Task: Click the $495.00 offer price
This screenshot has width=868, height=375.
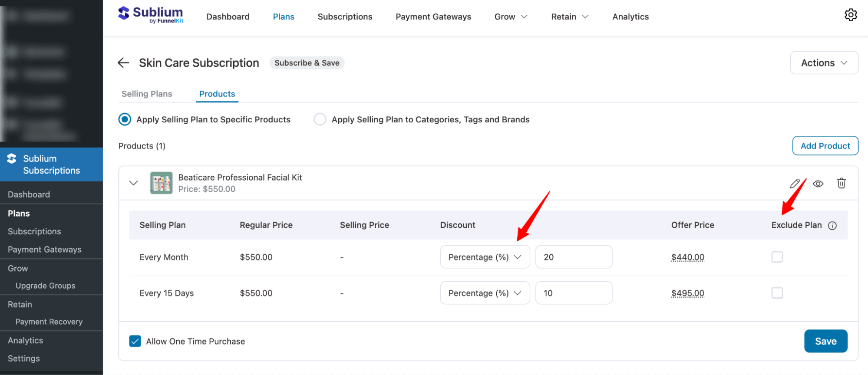Action: click(x=687, y=293)
